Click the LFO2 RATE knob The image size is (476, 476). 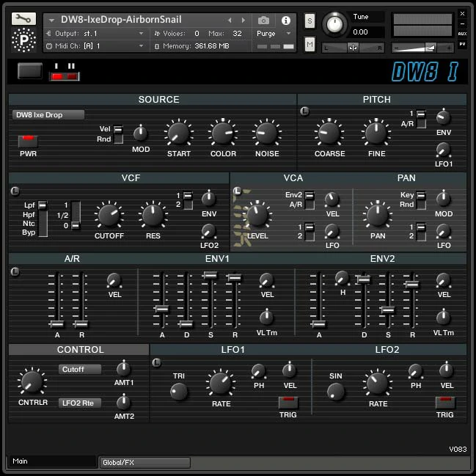pos(377,384)
